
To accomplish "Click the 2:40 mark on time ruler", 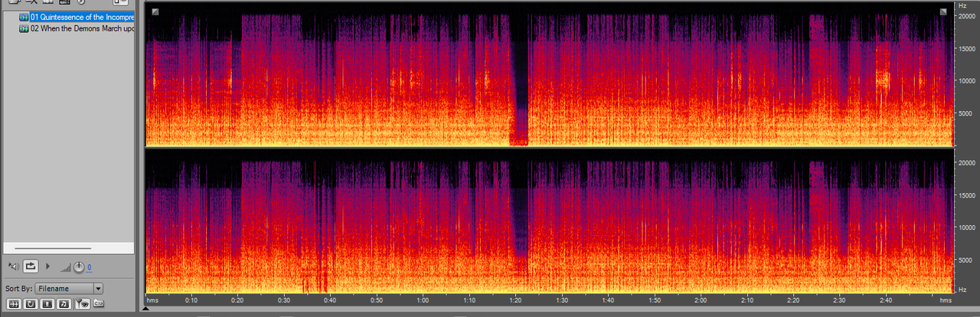I will click(x=887, y=300).
